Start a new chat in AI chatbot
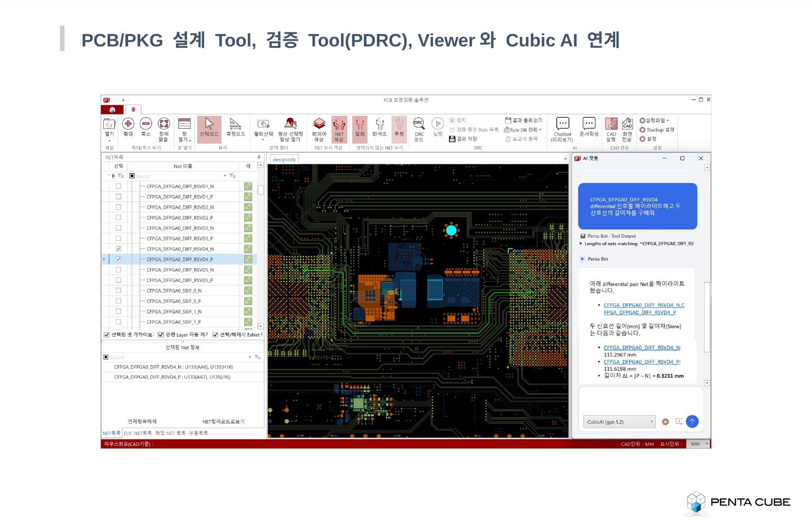 coord(679,422)
